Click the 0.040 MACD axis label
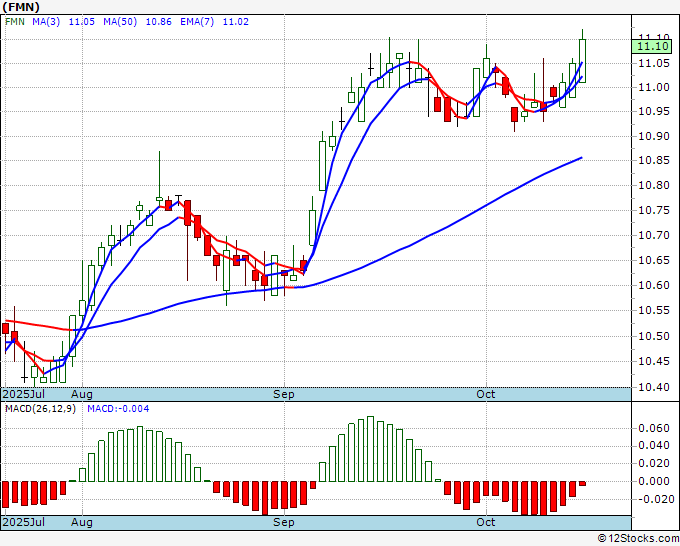Viewport: 680px width, 546px height. tap(654, 445)
